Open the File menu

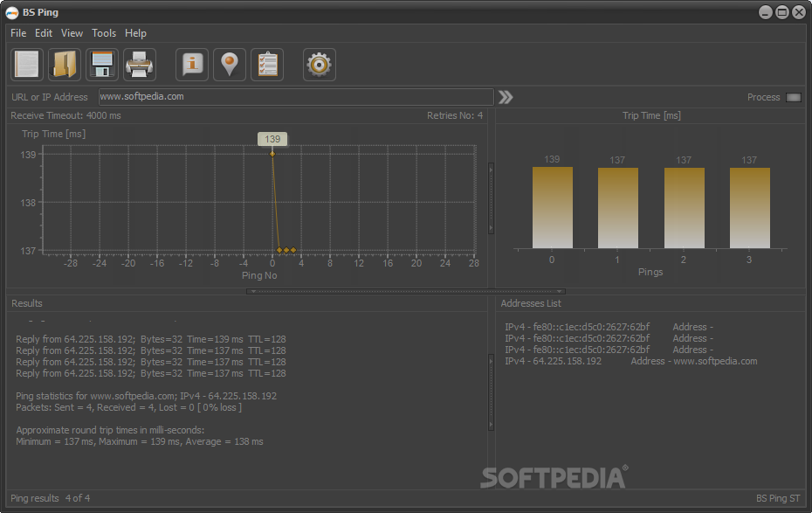point(18,33)
